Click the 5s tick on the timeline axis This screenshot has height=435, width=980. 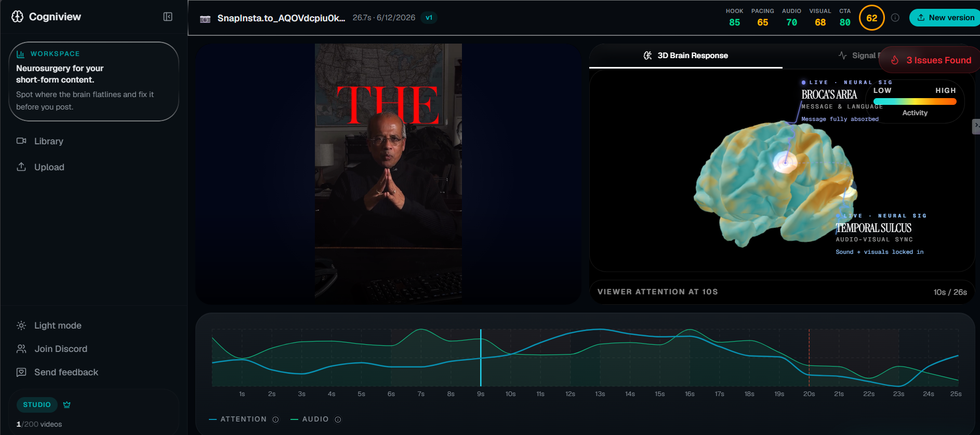coord(361,394)
